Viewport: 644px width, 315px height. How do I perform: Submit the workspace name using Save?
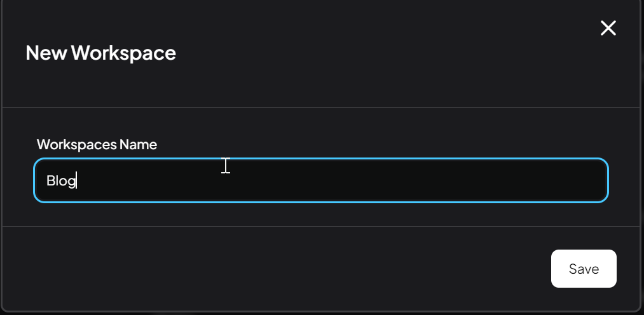[584, 269]
